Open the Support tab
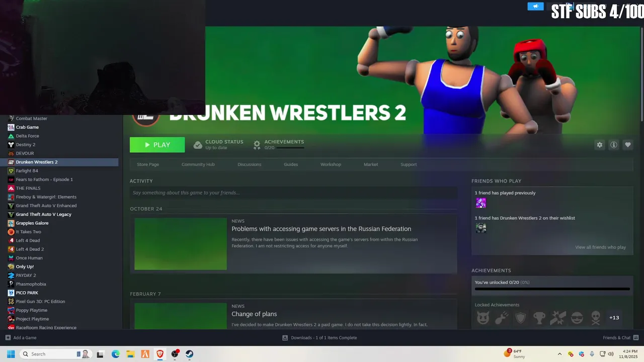This screenshot has width=644, height=362. point(409,164)
